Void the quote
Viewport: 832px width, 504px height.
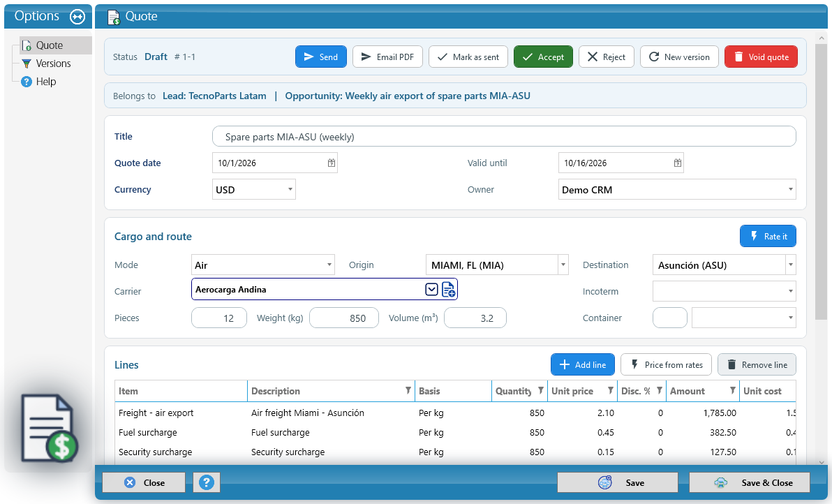(x=761, y=57)
